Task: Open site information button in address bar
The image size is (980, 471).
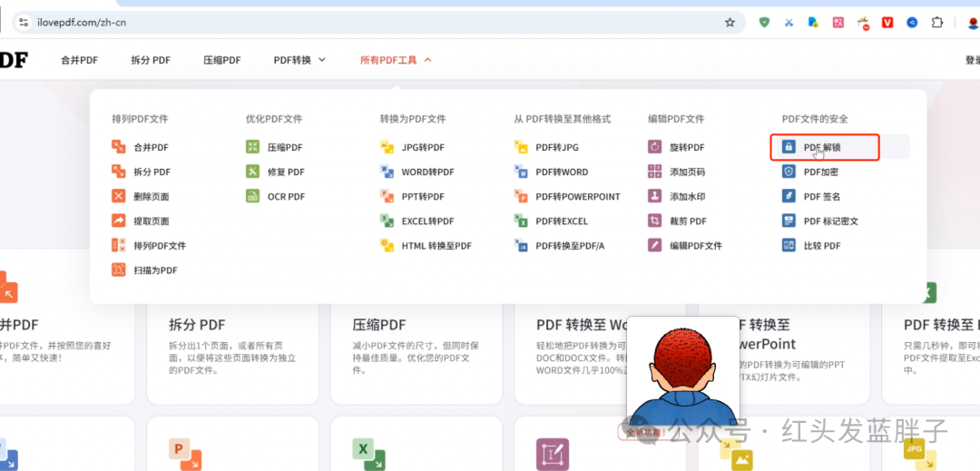Action: (24, 23)
